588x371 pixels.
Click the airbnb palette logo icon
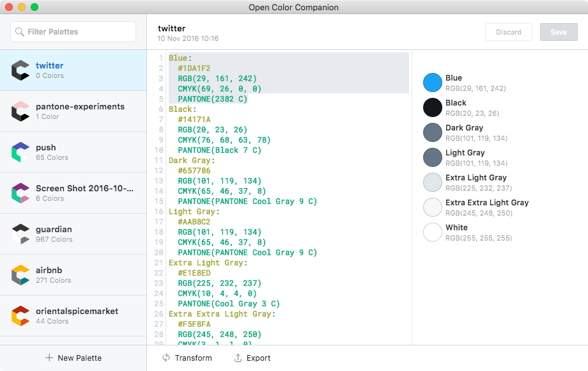point(20,274)
